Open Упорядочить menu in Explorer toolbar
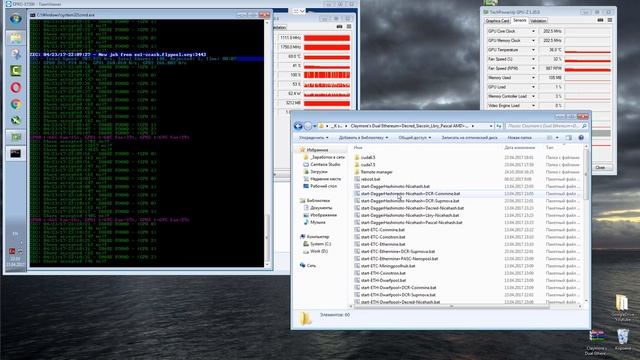 click(x=313, y=138)
